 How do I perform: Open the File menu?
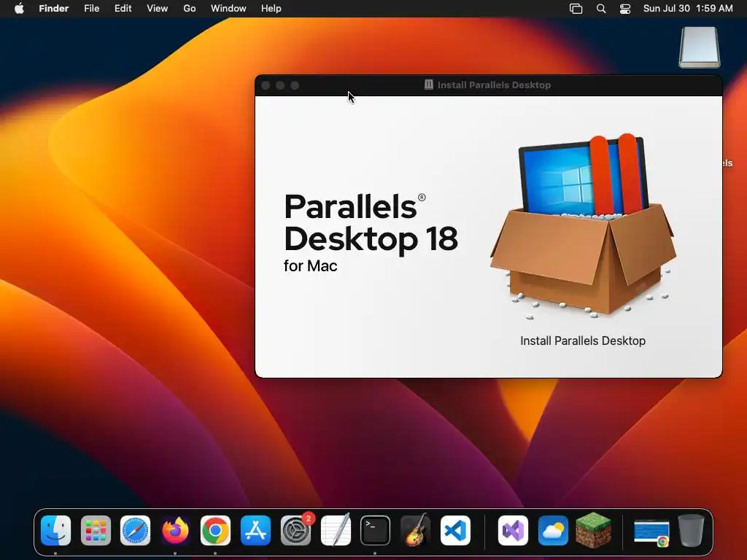click(x=91, y=9)
